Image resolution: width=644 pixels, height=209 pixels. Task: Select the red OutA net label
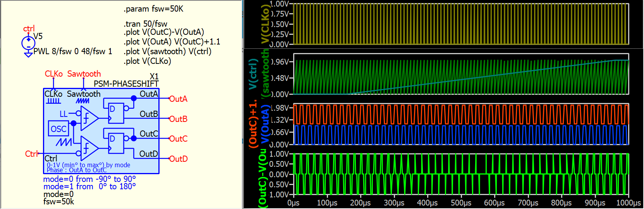(178, 99)
